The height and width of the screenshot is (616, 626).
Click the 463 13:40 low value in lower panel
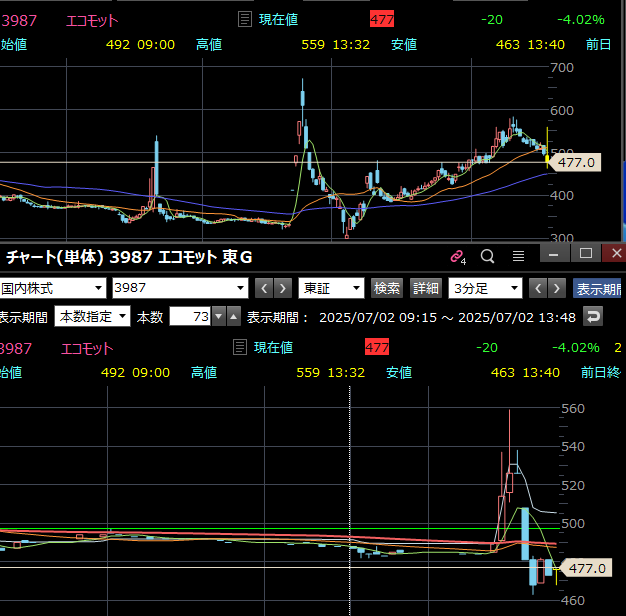tap(525, 372)
